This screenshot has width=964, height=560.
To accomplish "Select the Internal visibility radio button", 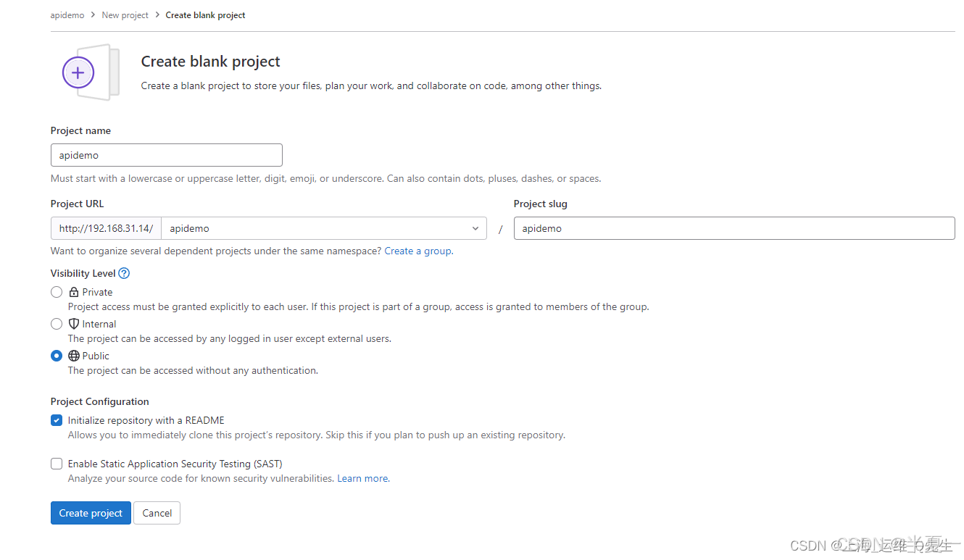I will point(57,323).
